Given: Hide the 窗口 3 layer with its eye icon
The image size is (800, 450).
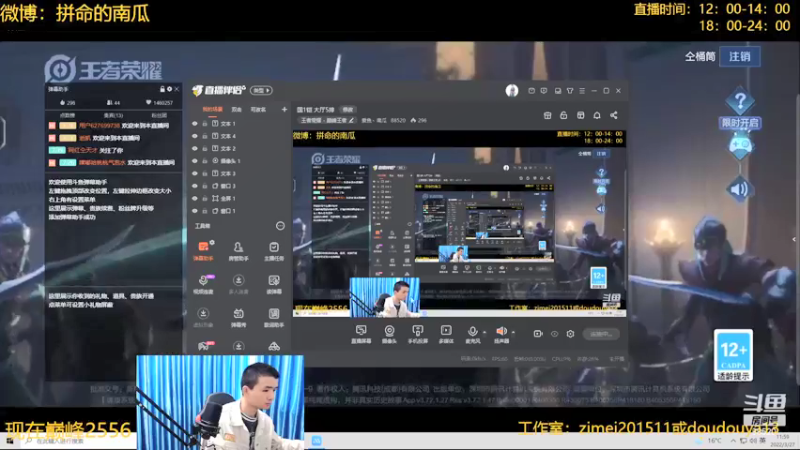Looking at the screenshot, I should (194, 186).
